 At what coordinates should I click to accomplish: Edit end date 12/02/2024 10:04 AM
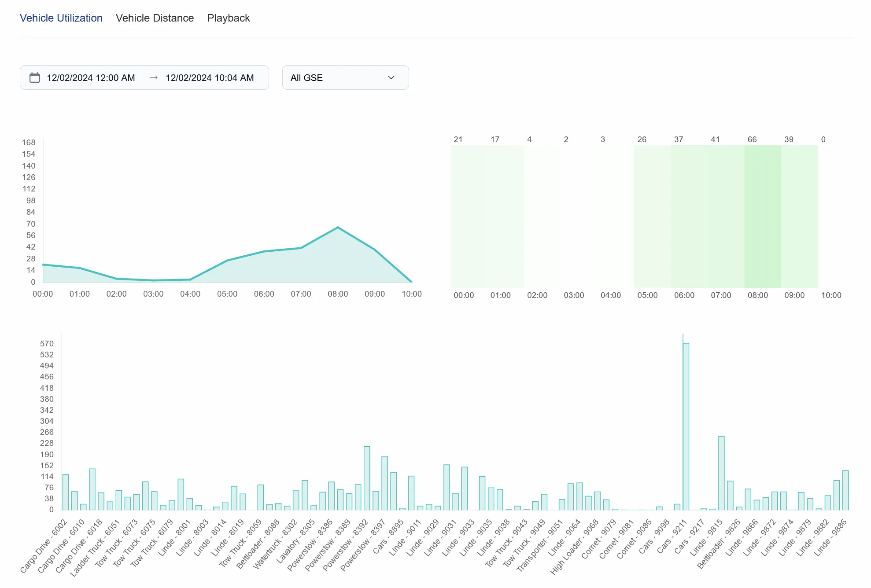pos(210,78)
